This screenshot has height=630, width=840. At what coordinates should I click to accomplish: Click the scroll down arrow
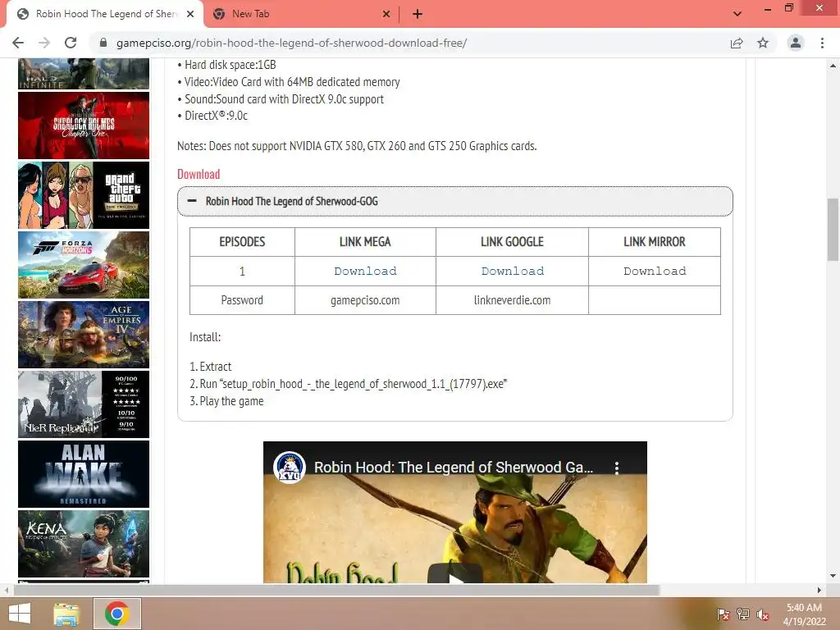(833, 576)
